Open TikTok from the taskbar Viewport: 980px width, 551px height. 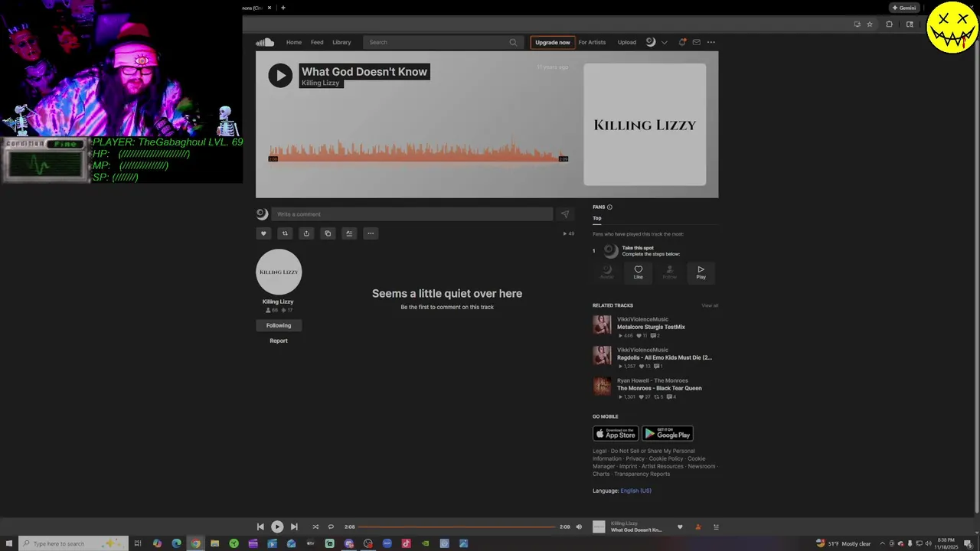(x=406, y=543)
